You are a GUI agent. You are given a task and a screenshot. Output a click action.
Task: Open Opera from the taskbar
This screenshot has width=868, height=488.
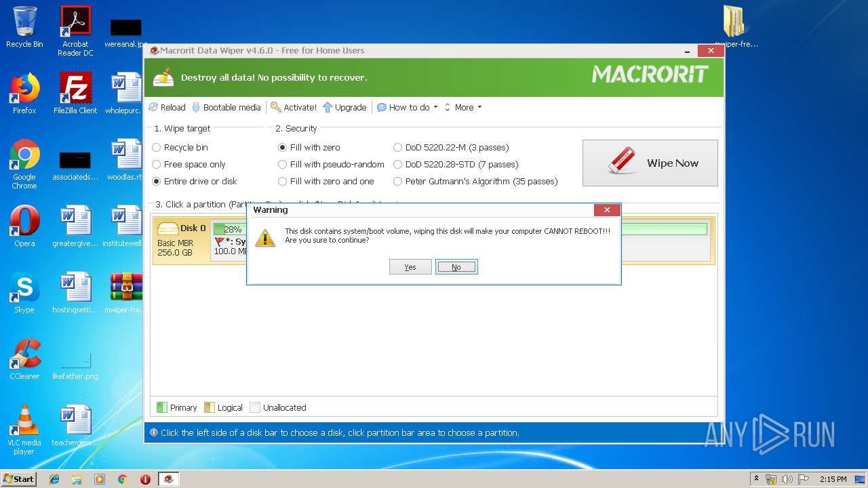tap(145, 479)
